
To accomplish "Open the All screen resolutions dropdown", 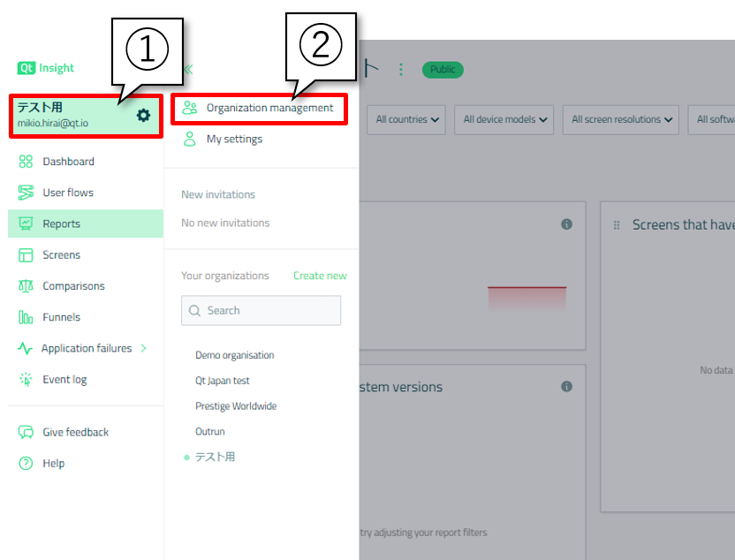I will tap(621, 120).
